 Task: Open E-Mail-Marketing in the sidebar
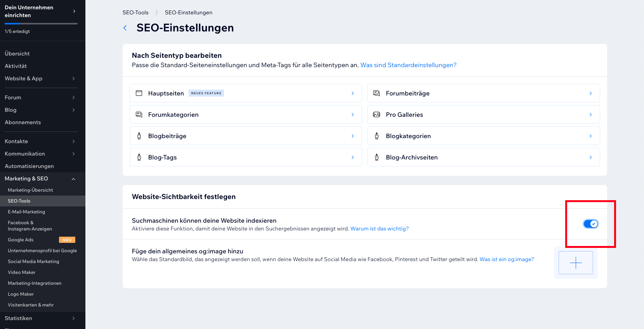click(x=26, y=212)
